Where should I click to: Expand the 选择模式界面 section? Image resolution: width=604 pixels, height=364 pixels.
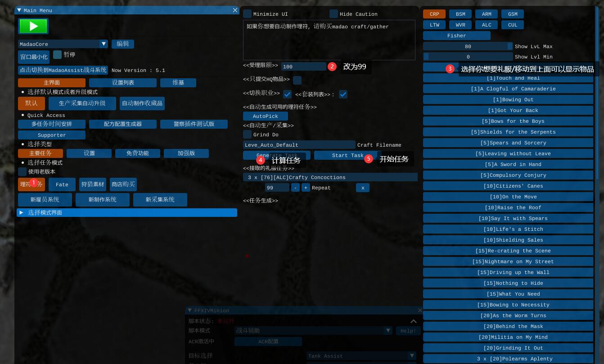click(x=21, y=212)
